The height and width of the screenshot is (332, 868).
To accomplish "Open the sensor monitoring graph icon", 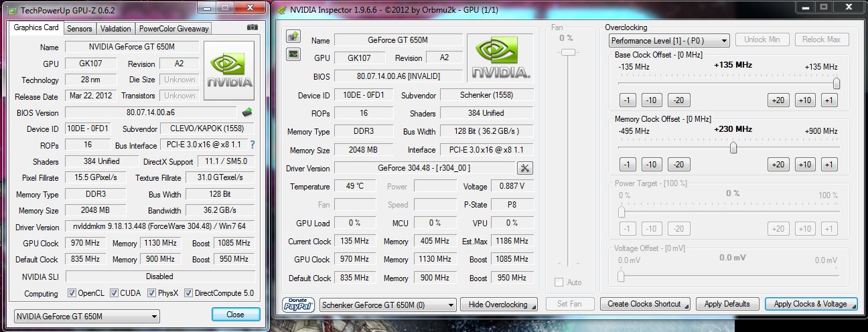I will pos(293,54).
